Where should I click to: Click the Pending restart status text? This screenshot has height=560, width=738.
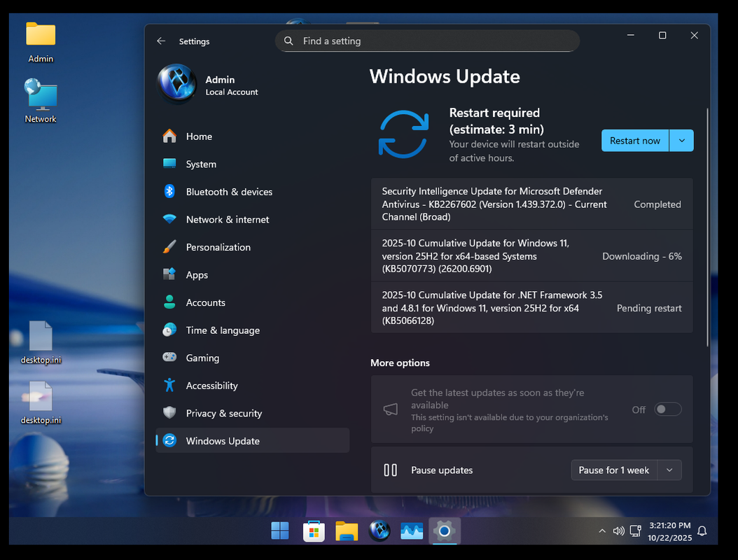[649, 308]
